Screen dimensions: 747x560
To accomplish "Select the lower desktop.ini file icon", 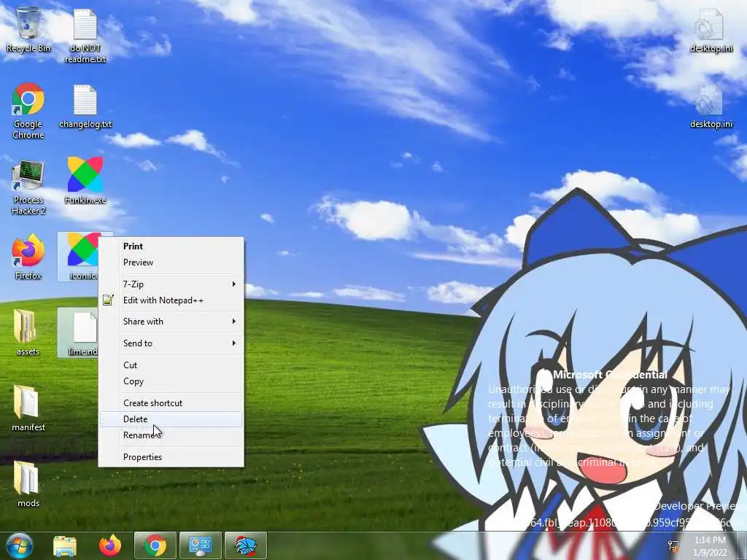I will [x=711, y=106].
